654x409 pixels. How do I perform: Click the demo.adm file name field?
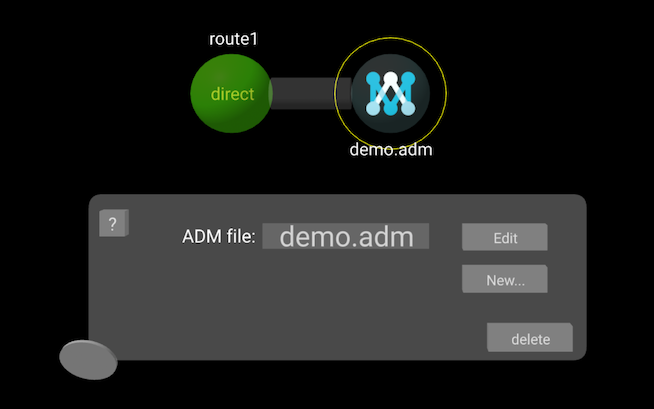click(x=345, y=237)
